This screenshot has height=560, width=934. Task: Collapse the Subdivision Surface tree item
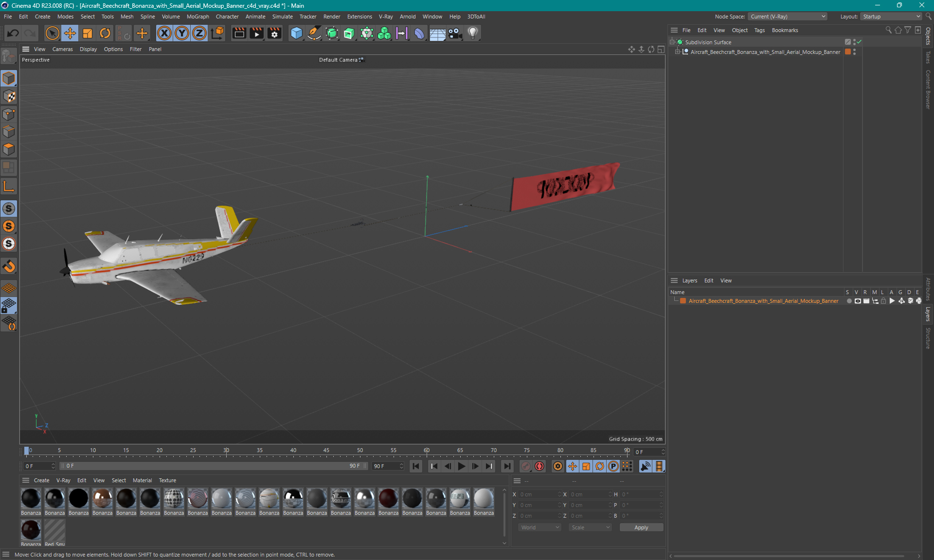(673, 42)
